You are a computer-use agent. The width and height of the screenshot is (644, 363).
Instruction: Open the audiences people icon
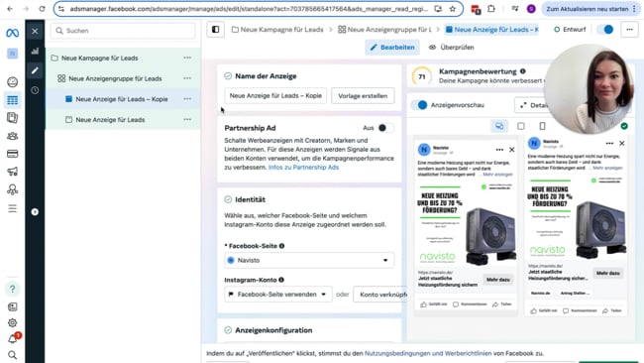pyautogui.click(x=12, y=136)
